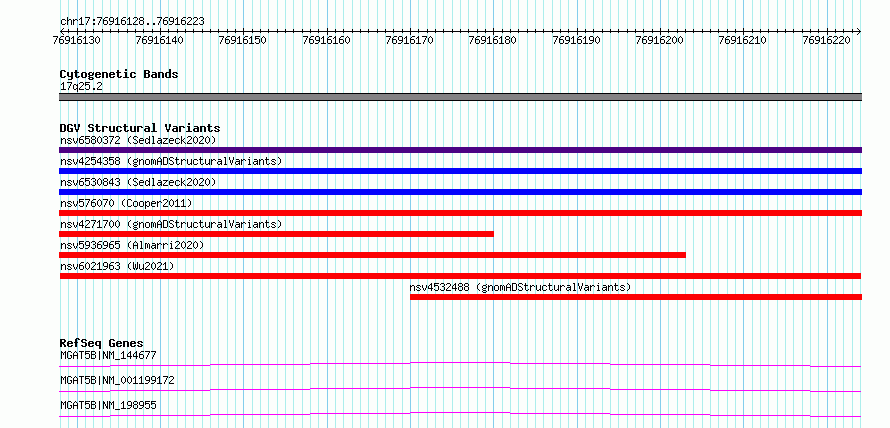Click ruler coordinate 76916190
This screenshot has width=890, height=428.
click(x=577, y=40)
